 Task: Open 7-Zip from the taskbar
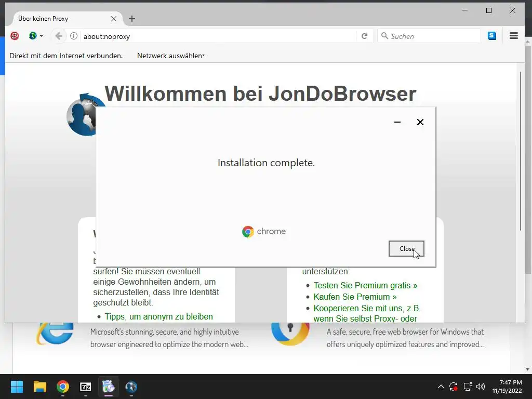pos(86,387)
